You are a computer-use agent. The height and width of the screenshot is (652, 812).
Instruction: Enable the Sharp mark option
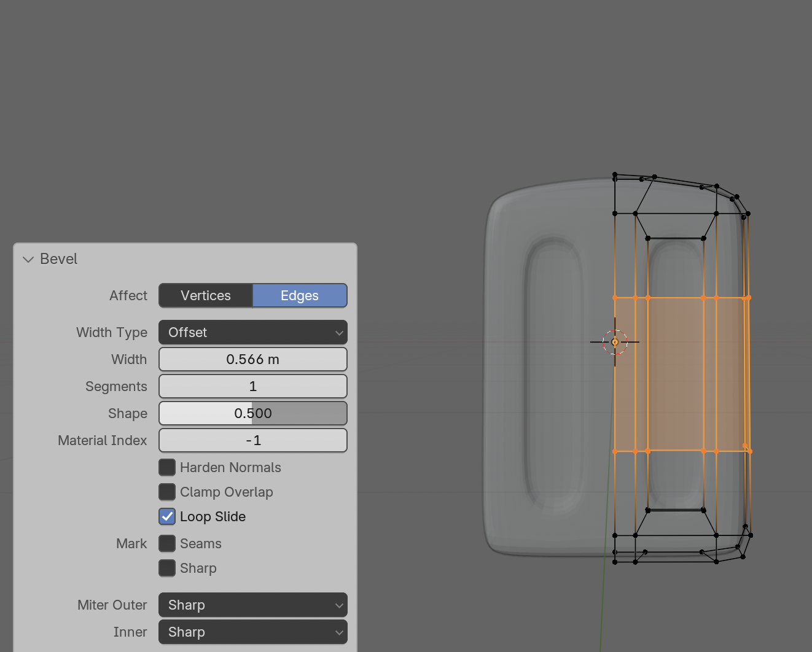(x=166, y=568)
